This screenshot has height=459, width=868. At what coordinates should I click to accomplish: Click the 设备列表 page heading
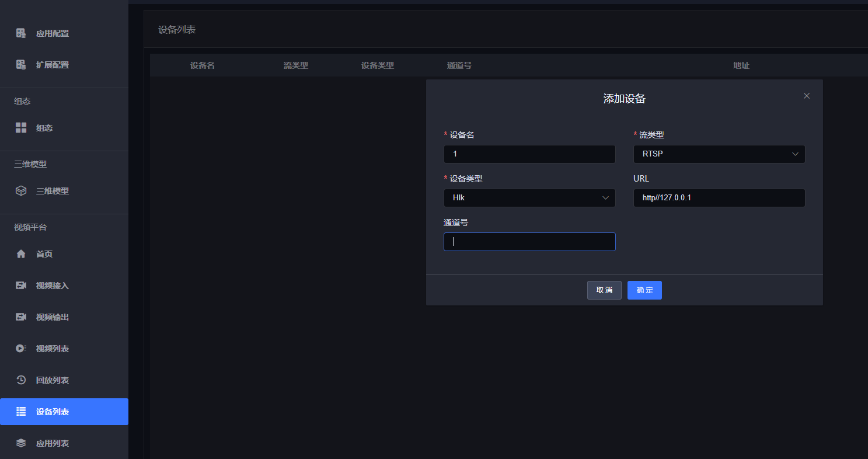click(177, 30)
